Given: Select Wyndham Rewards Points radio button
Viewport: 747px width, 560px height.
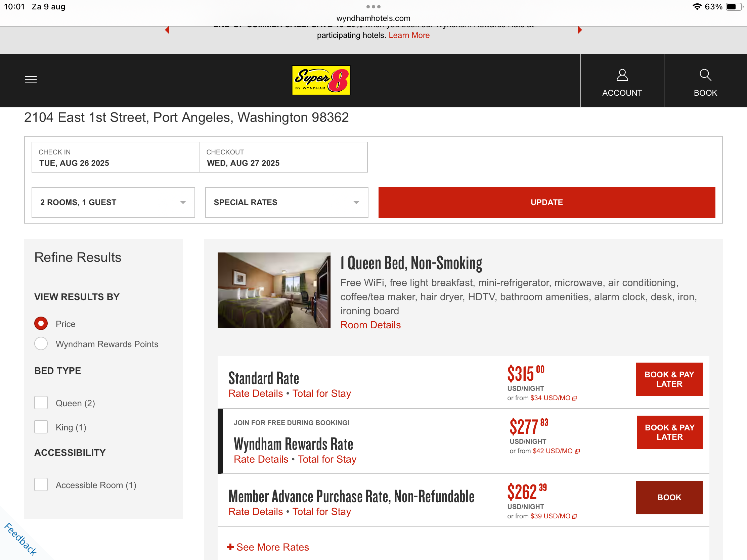Looking at the screenshot, I should point(41,344).
